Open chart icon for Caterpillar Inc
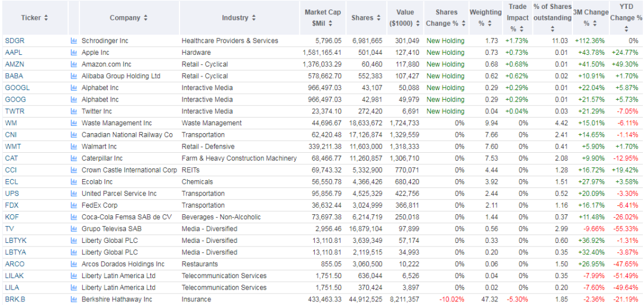The height and width of the screenshot is (305, 644). [74, 158]
